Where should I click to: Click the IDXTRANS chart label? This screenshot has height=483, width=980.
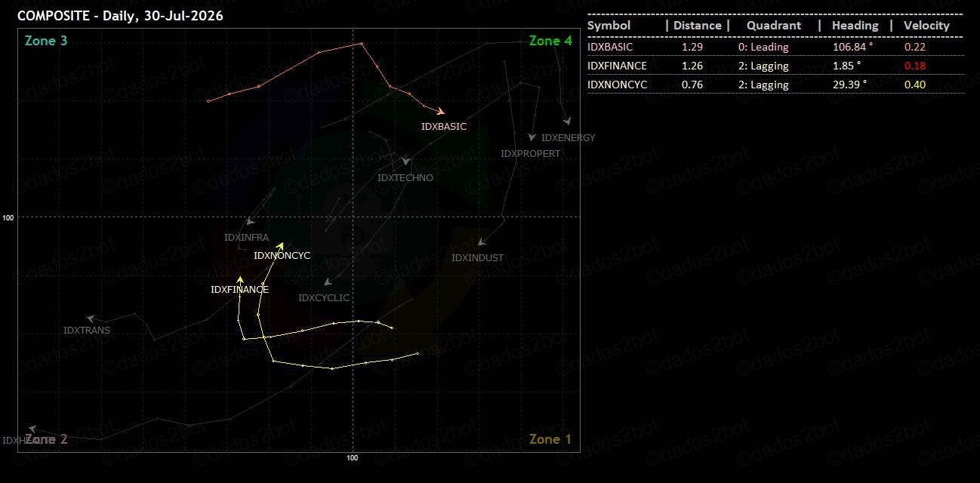87,330
